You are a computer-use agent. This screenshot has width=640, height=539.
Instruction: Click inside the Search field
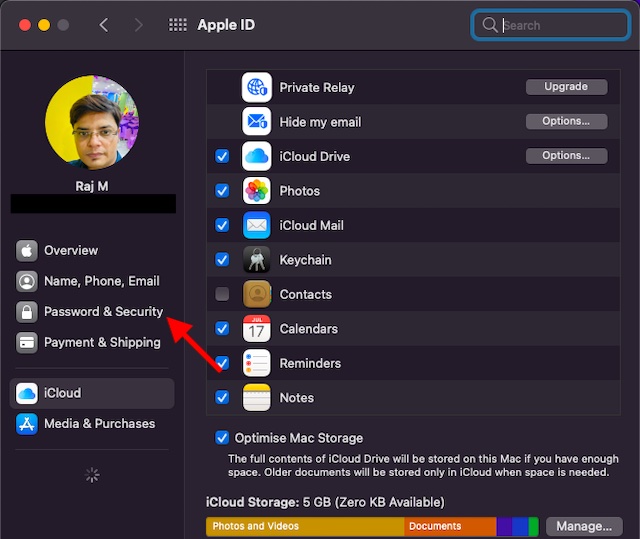(x=550, y=25)
